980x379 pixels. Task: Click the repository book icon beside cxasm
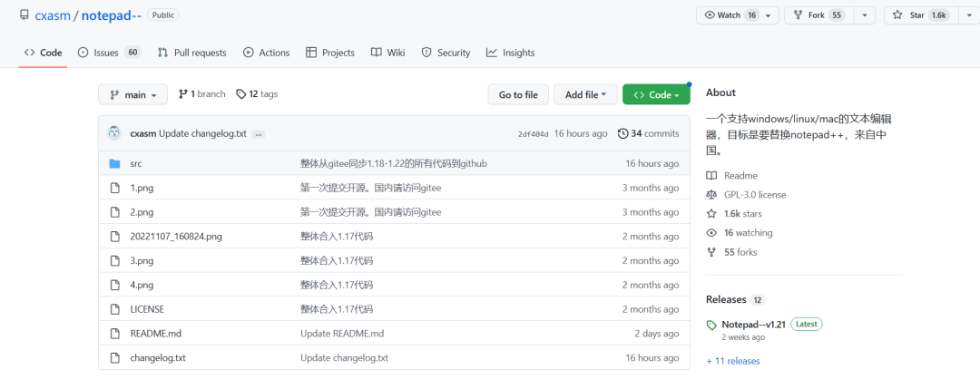[24, 15]
